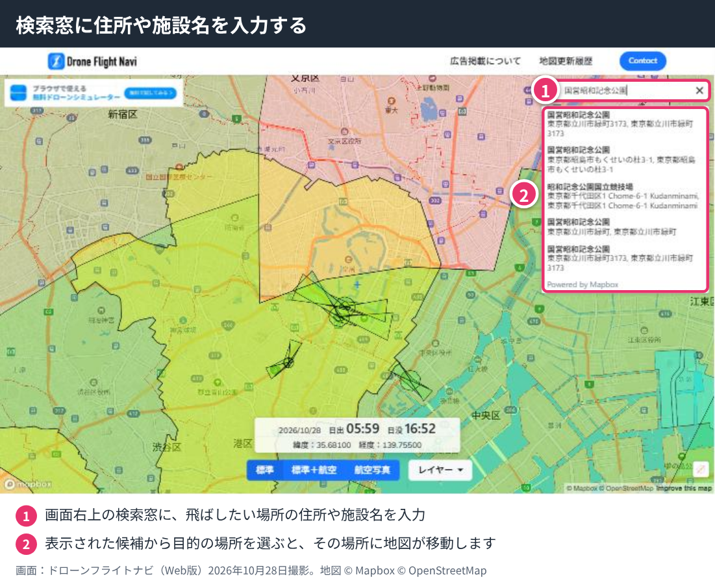Screen dimensions: 715x588
Task: Open the © Mapbox attribution link
Action: [x=581, y=488]
